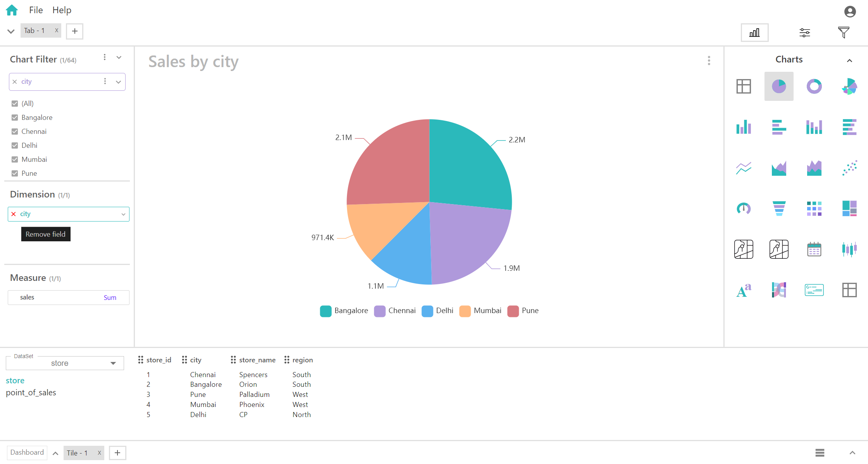The width and height of the screenshot is (868, 464).
Task: Open the city dimension field dropdown
Action: tap(123, 214)
